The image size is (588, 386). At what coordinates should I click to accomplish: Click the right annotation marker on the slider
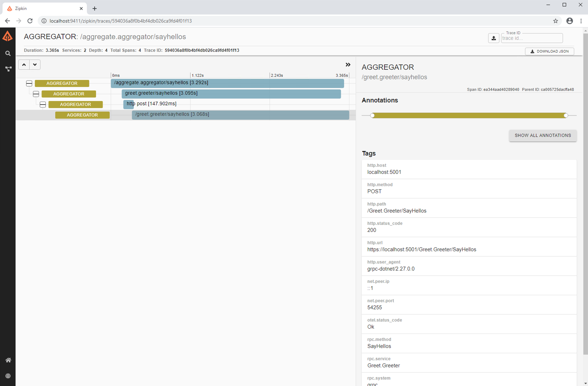tap(566, 115)
